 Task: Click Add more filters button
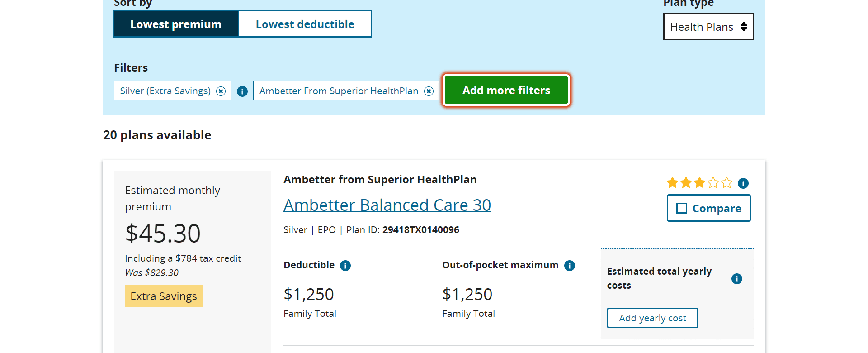pos(506,91)
